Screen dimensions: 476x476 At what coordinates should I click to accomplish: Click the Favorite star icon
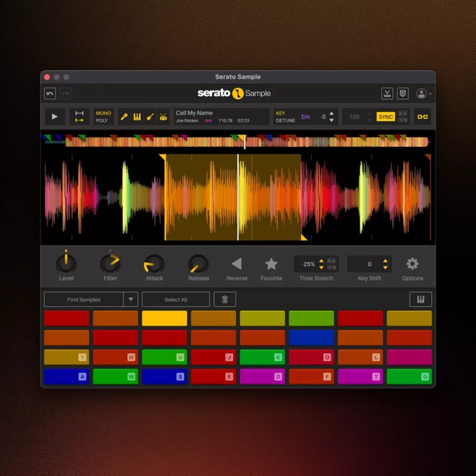coord(271,264)
